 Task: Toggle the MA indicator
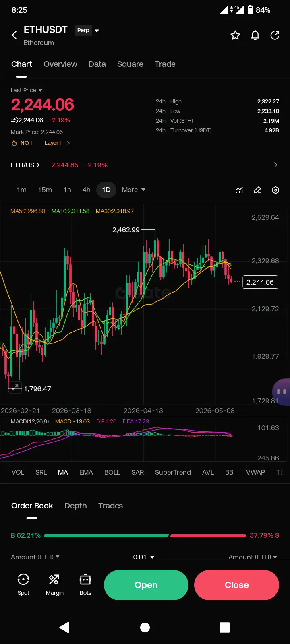point(63,472)
